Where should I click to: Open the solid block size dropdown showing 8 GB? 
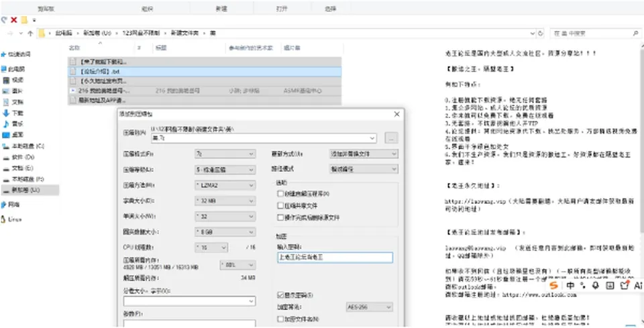(x=225, y=232)
